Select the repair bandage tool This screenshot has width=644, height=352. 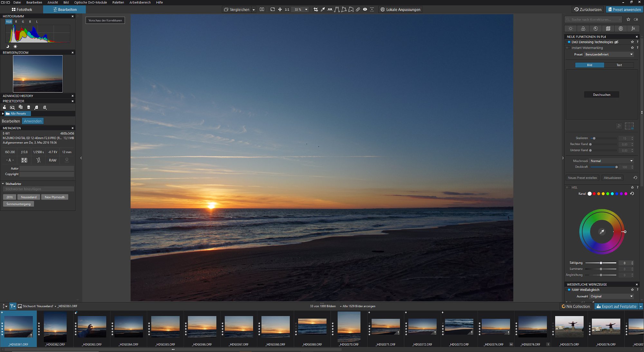tap(358, 10)
